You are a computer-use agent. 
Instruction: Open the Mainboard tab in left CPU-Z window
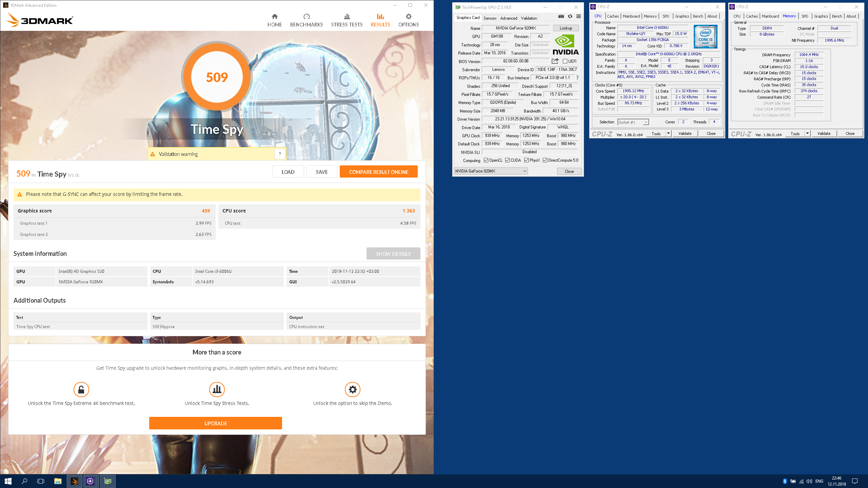(x=631, y=16)
